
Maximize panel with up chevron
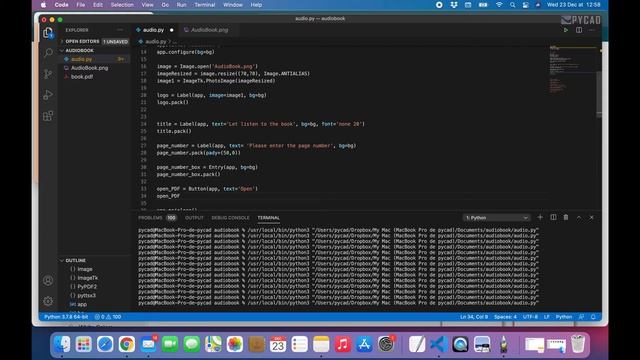(x=579, y=218)
